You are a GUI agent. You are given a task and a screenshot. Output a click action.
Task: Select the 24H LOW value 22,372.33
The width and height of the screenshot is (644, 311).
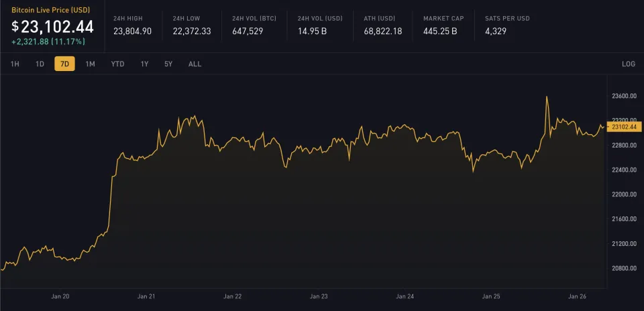point(191,31)
